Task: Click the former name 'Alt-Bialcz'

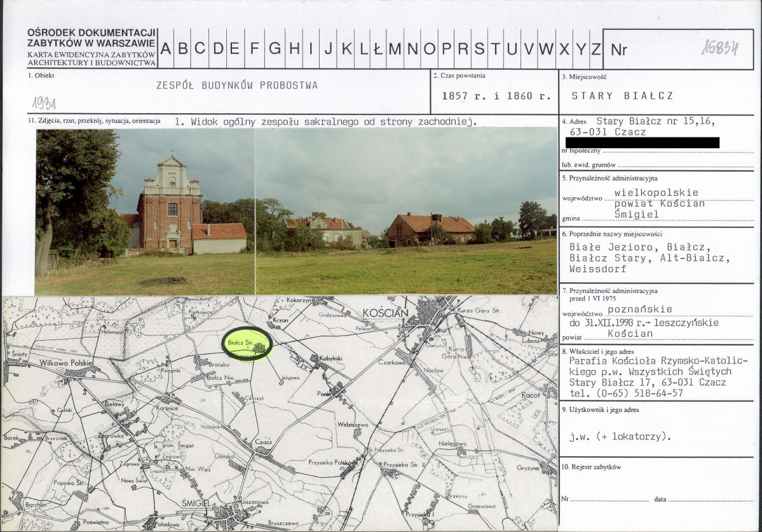Action: [x=692, y=258]
